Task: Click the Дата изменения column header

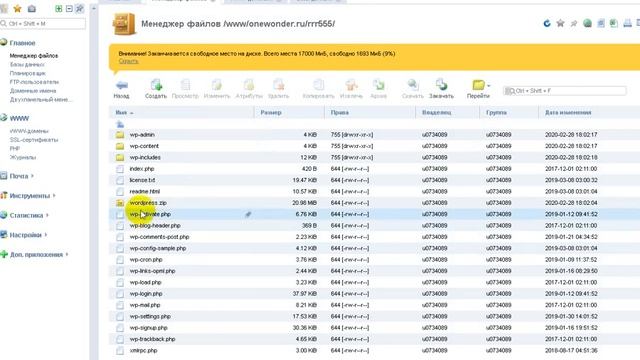Action: pos(589,113)
